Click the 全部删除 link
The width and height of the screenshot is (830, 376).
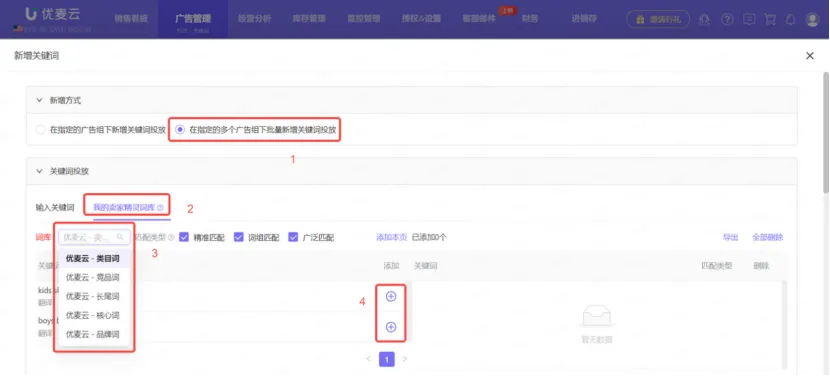768,237
